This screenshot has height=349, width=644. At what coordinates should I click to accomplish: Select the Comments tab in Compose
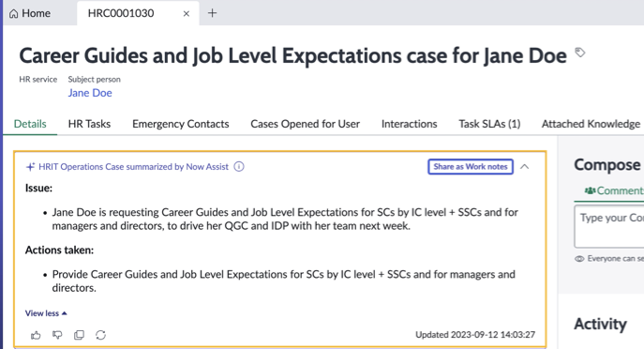tap(614, 190)
